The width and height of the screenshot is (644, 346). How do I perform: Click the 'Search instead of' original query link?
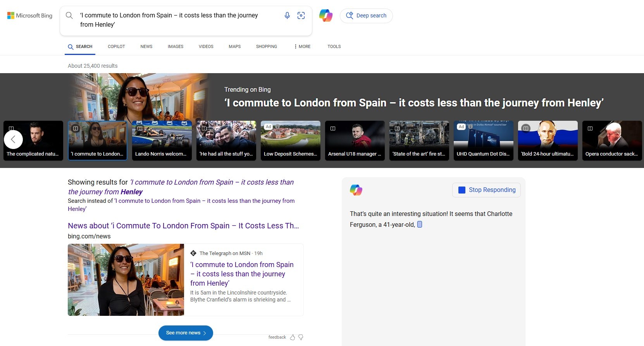pos(181,205)
